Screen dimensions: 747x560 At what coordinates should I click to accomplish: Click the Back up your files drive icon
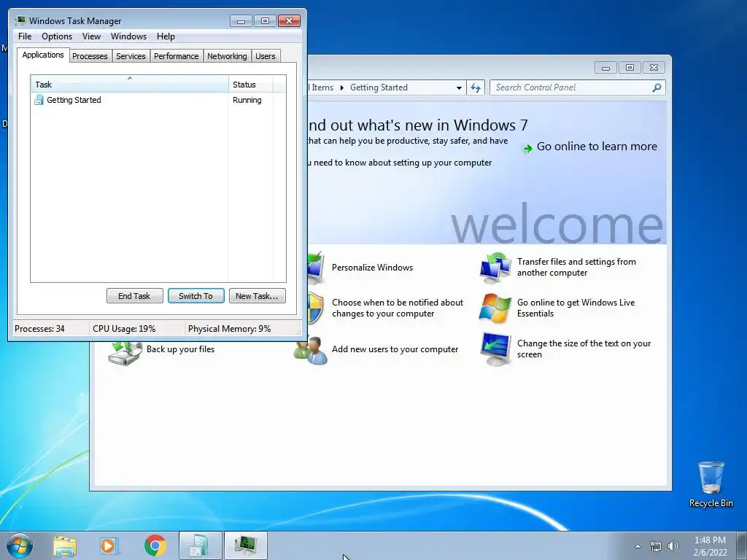125,354
